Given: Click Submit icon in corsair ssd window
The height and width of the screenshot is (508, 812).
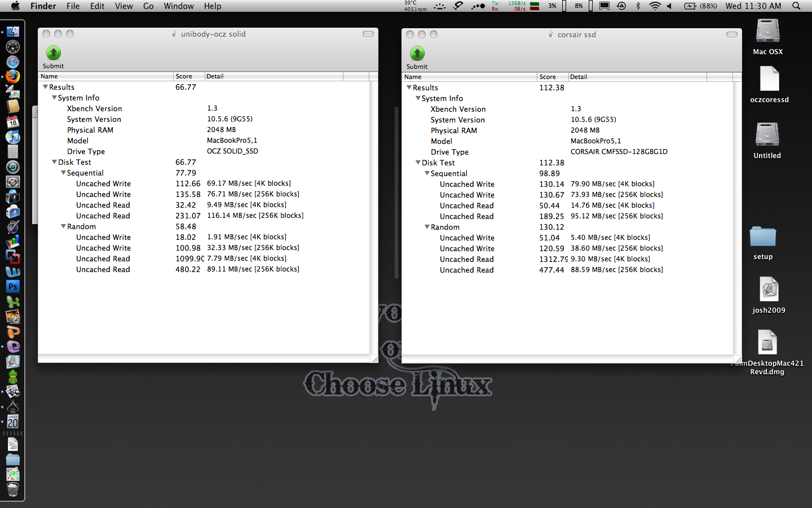Looking at the screenshot, I should pos(417,54).
